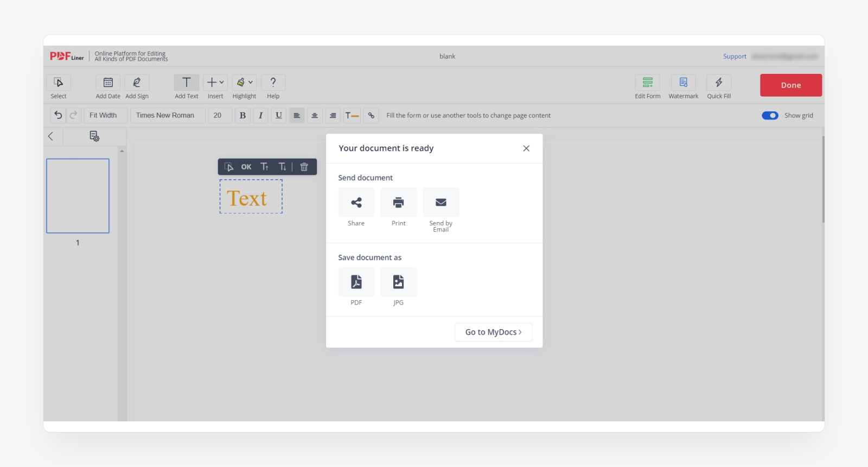Toggle bold formatting
The width and height of the screenshot is (868, 467).
pyautogui.click(x=242, y=115)
